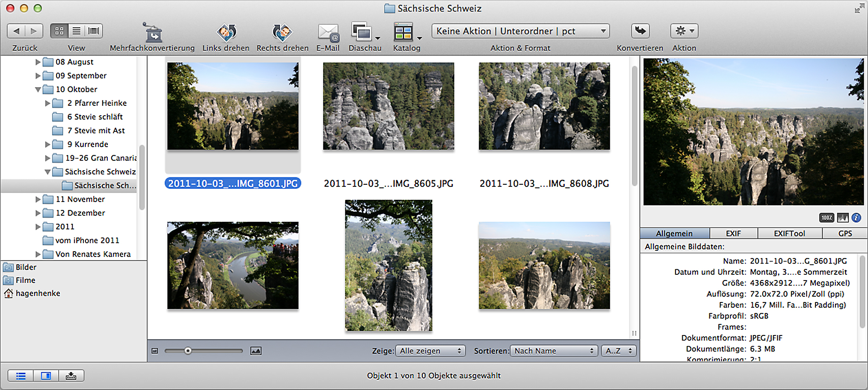868x390 pixels.
Task: Expand the 11 November folder
Action: [38, 199]
